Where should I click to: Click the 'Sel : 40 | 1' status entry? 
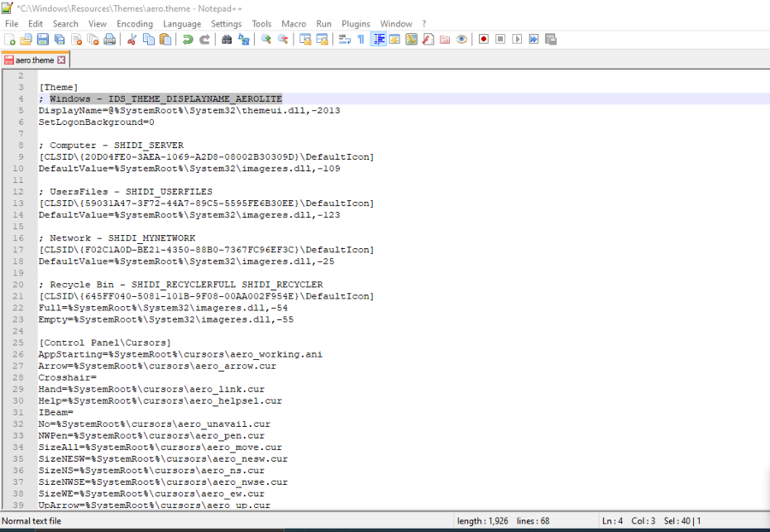(x=682, y=521)
